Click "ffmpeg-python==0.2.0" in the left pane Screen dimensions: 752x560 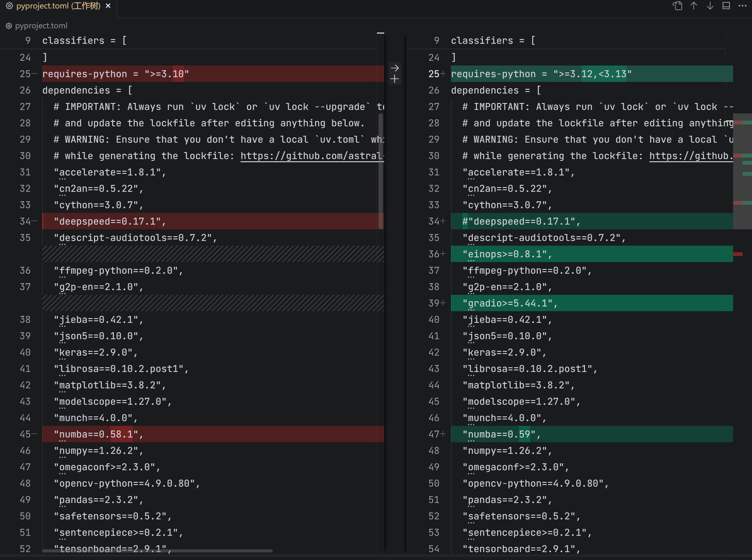pyautogui.click(x=118, y=271)
